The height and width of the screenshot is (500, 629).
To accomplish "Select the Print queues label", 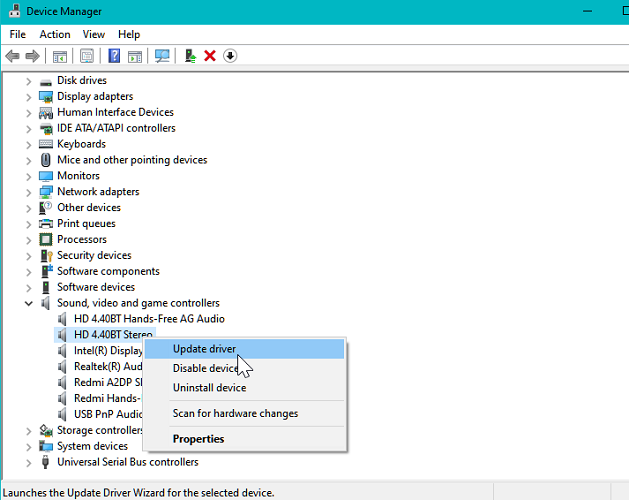I will [86, 224].
